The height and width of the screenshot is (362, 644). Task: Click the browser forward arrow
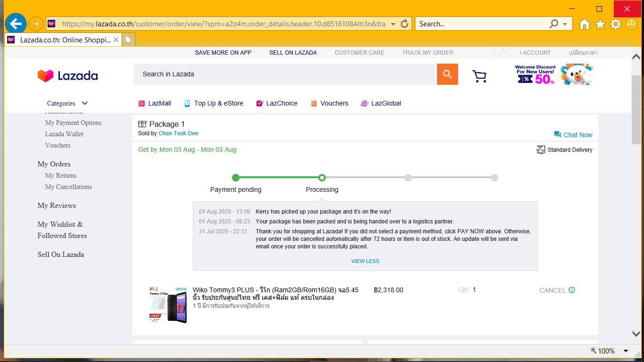(36, 24)
